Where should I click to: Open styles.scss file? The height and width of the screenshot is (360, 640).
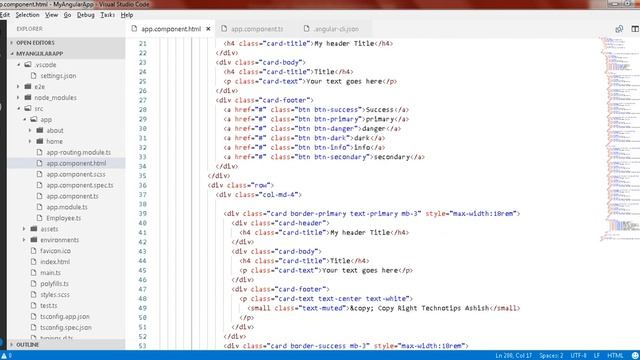click(x=55, y=295)
